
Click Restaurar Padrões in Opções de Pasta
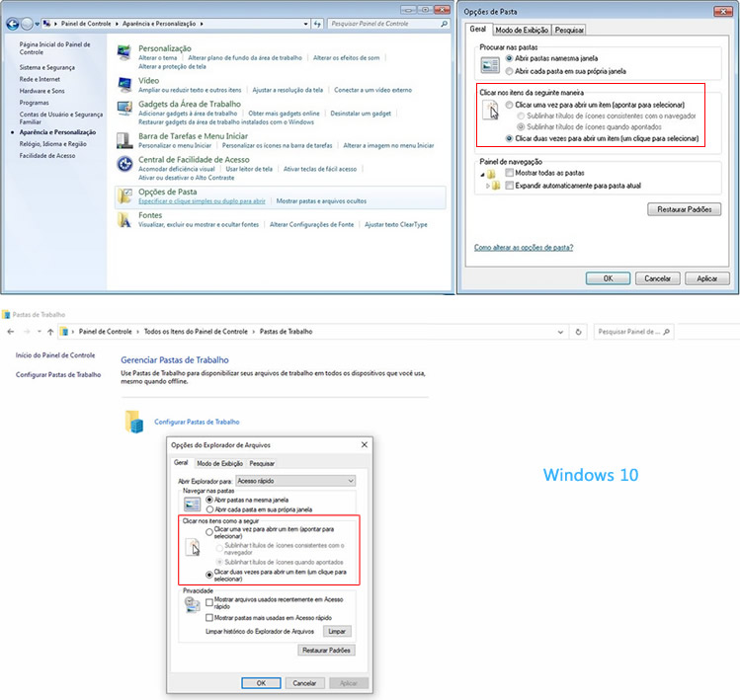pyautogui.click(x=684, y=209)
